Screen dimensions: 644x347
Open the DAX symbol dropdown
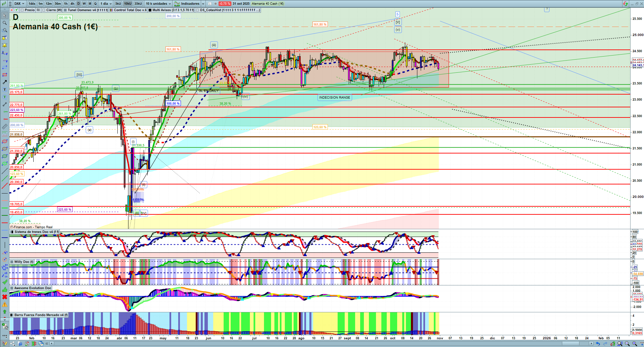19,4
